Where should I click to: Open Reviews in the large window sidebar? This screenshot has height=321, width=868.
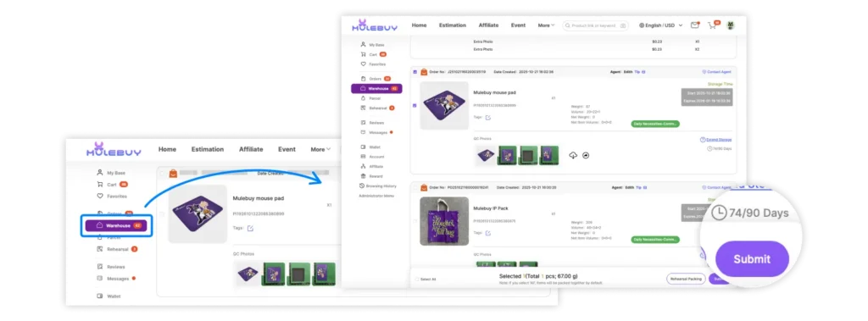pos(372,122)
